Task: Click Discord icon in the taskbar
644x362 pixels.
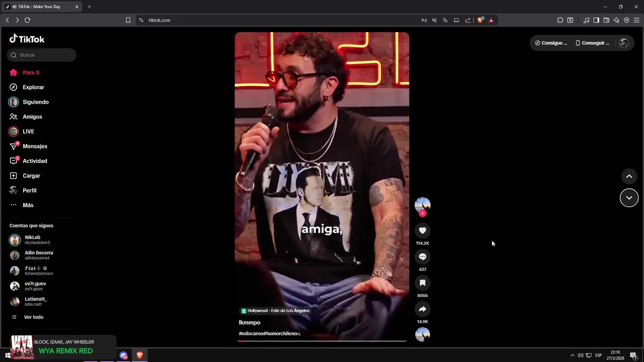Action: 124,355
